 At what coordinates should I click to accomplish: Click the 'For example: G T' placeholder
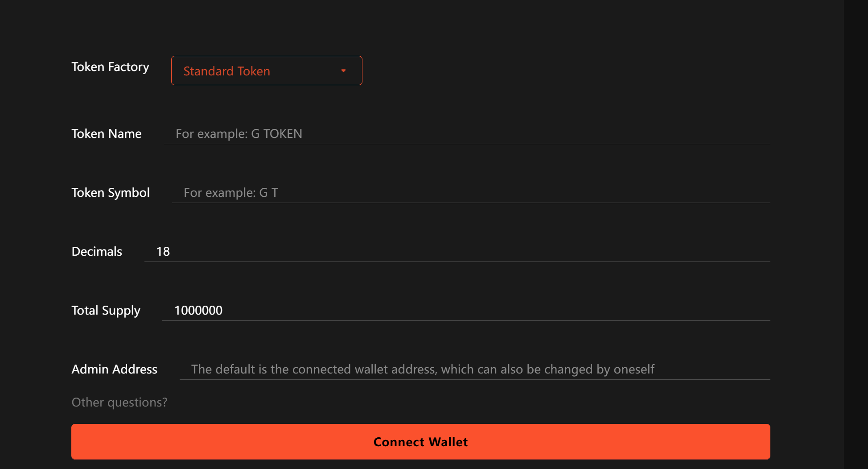[x=230, y=192]
